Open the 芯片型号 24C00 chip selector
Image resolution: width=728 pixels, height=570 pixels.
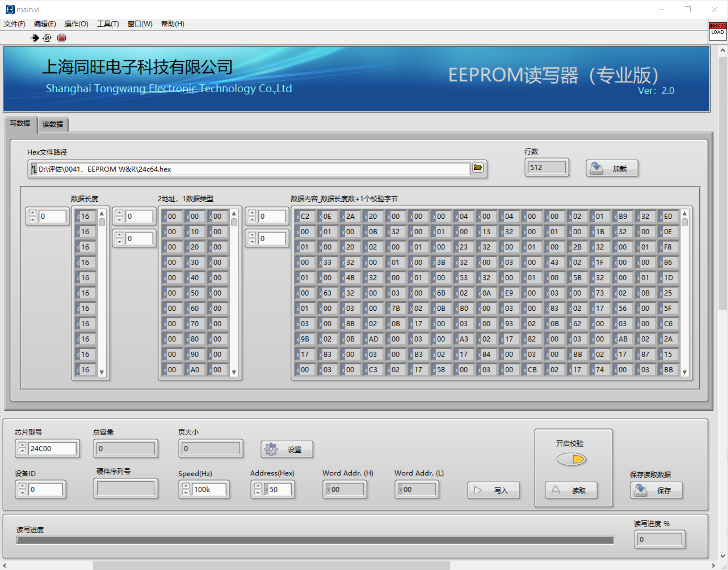[52, 449]
